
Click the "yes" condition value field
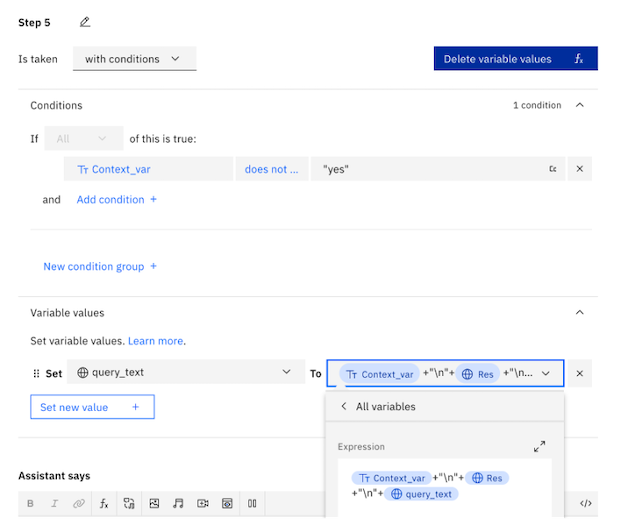point(430,169)
